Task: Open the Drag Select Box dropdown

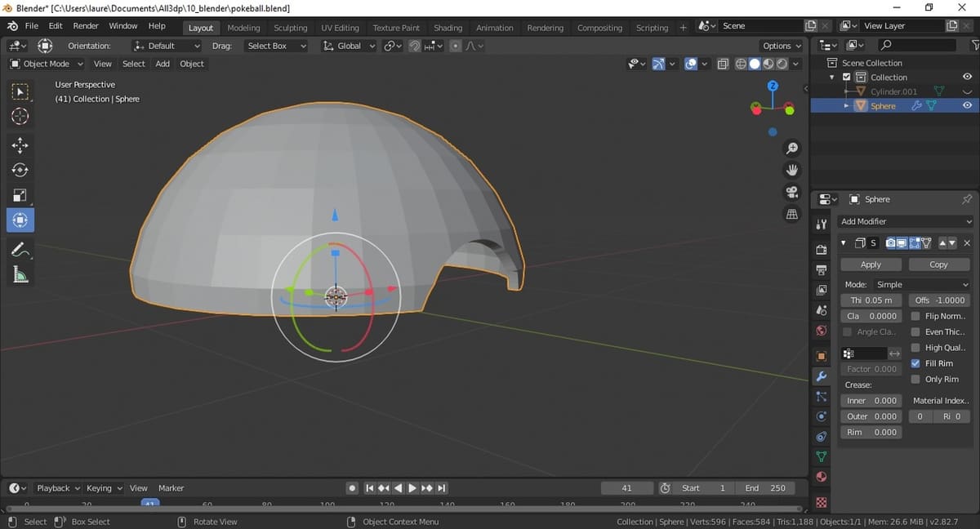Action: pyautogui.click(x=275, y=46)
